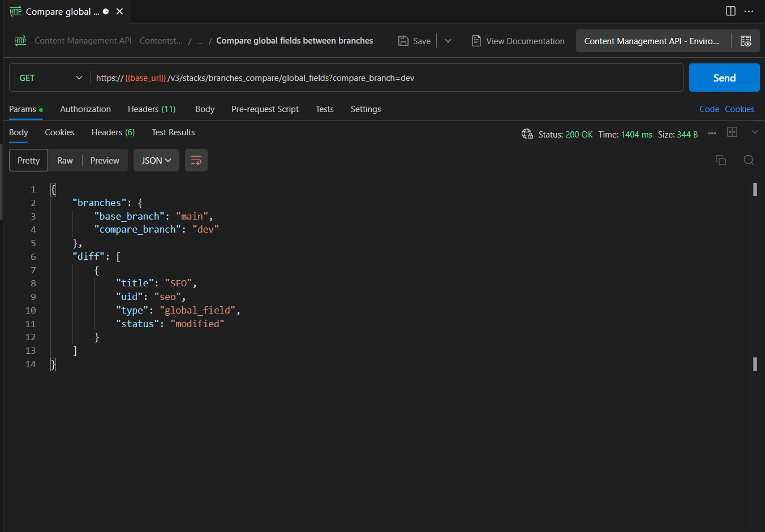The height and width of the screenshot is (532, 765).
Task: Click View Documentation
Action: coord(525,41)
